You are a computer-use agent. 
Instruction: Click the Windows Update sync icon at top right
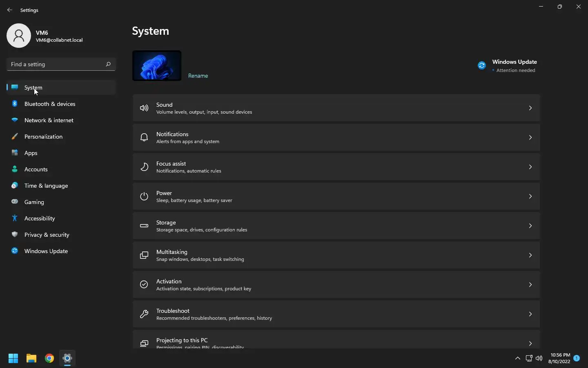pos(482,65)
